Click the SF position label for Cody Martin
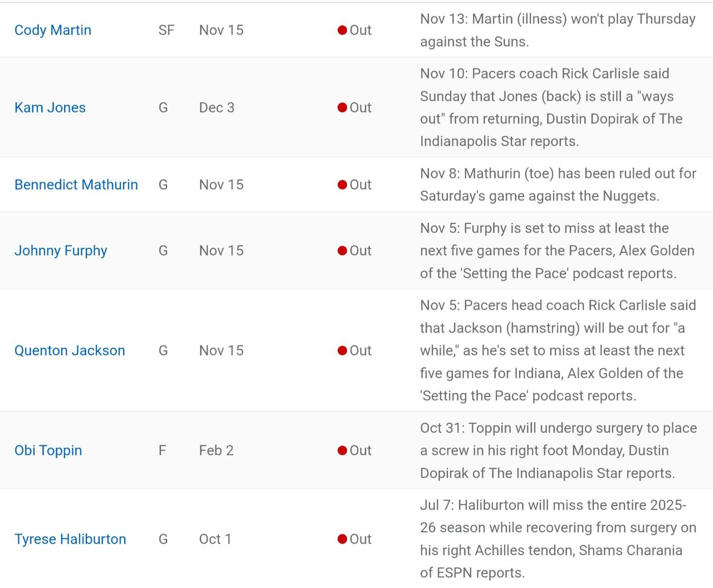The height and width of the screenshot is (588, 713). pyautogui.click(x=166, y=30)
